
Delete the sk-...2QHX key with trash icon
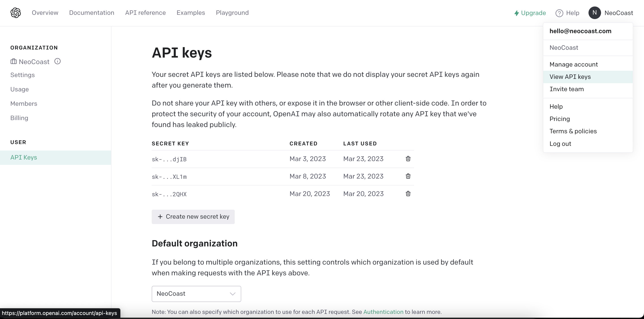pyautogui.click(x=408, y=194)
